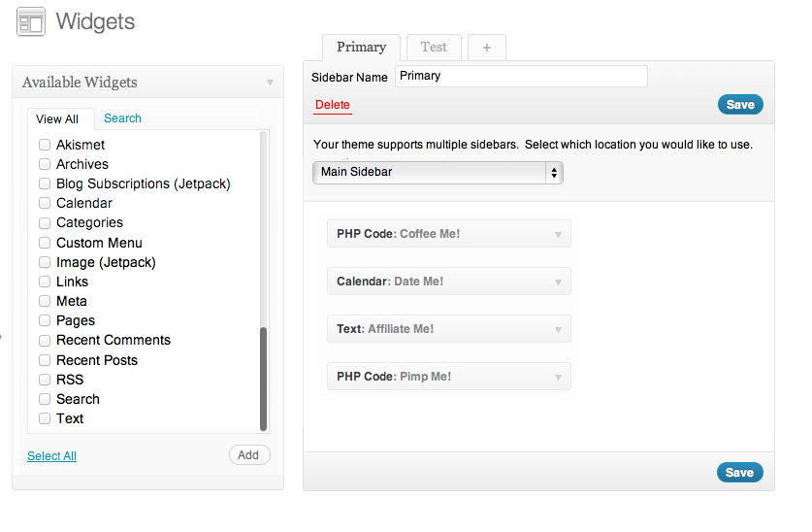Expand the Calendar: Date Me! widget
This screenshot has height=532, width=812.
tap(558, 282)
